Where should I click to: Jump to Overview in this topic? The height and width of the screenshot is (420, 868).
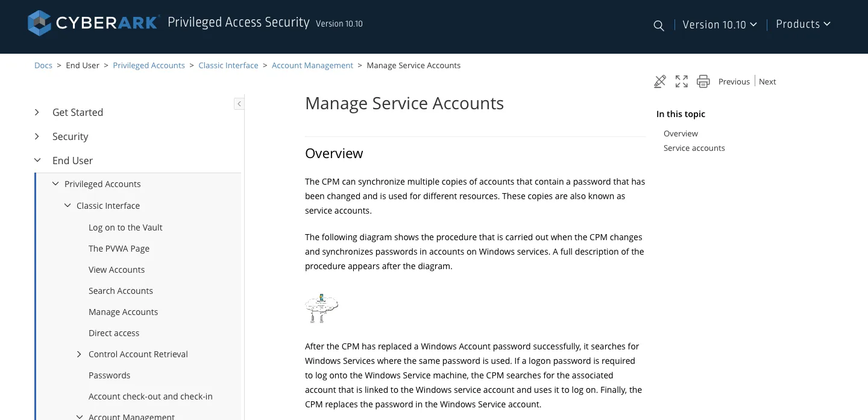681,133
